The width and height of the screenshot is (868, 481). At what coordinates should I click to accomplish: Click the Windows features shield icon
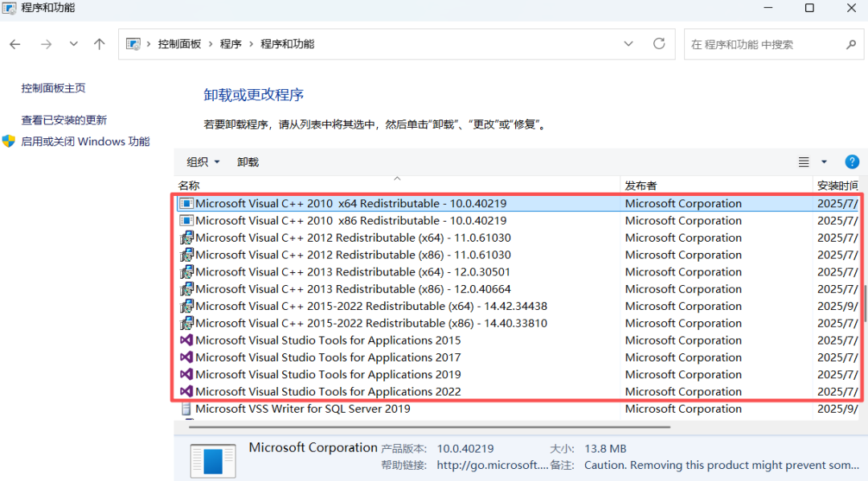pyautogui.click(x=9, y=141)
